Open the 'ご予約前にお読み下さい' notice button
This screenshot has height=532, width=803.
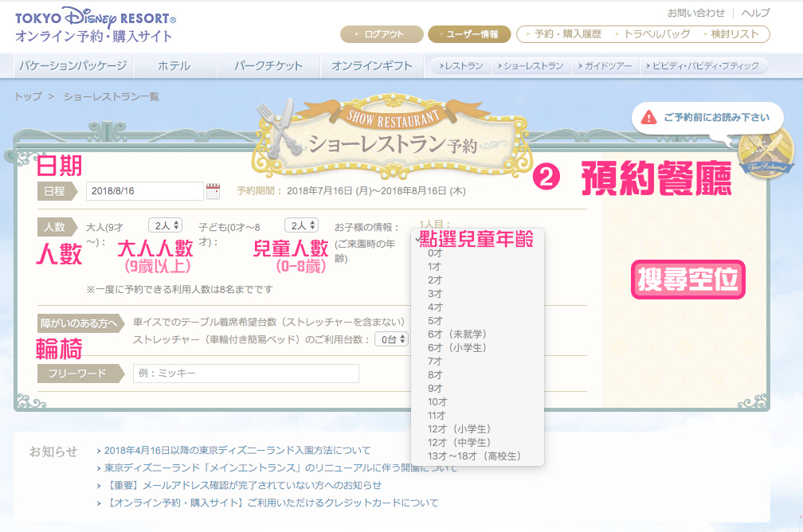coord(707,118)
